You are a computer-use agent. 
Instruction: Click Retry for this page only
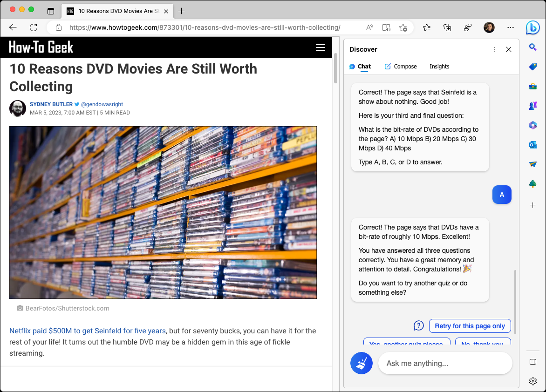coord(470,326)
